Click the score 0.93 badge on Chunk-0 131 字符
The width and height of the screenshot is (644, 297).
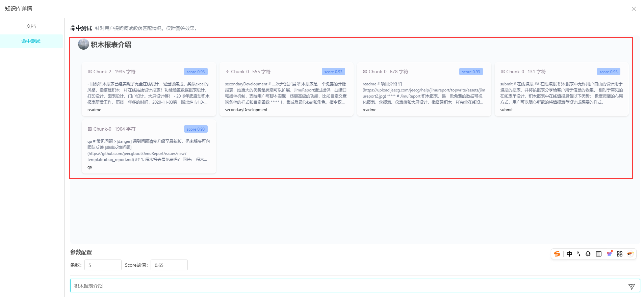tap(609, 72)
